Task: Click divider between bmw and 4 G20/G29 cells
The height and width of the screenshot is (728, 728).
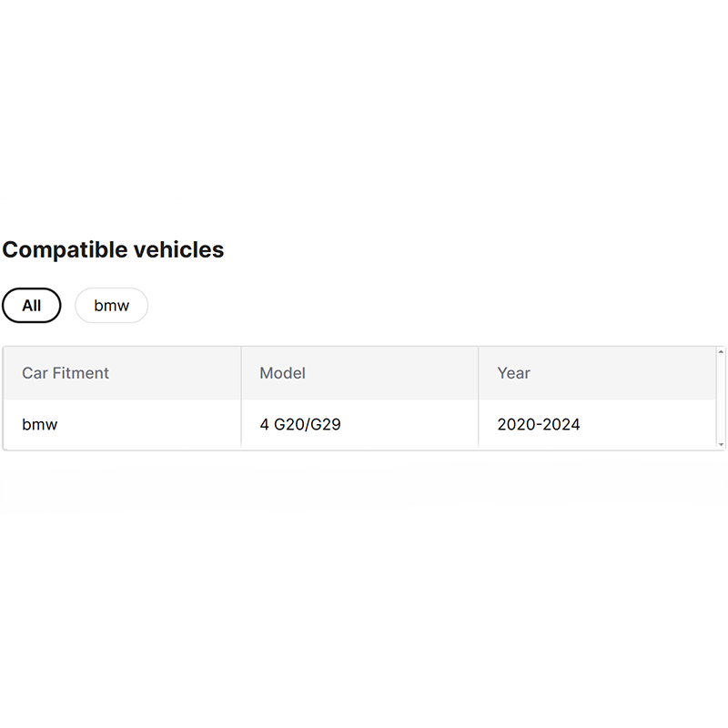Action: pyautogui.click(x=241, y=424)
